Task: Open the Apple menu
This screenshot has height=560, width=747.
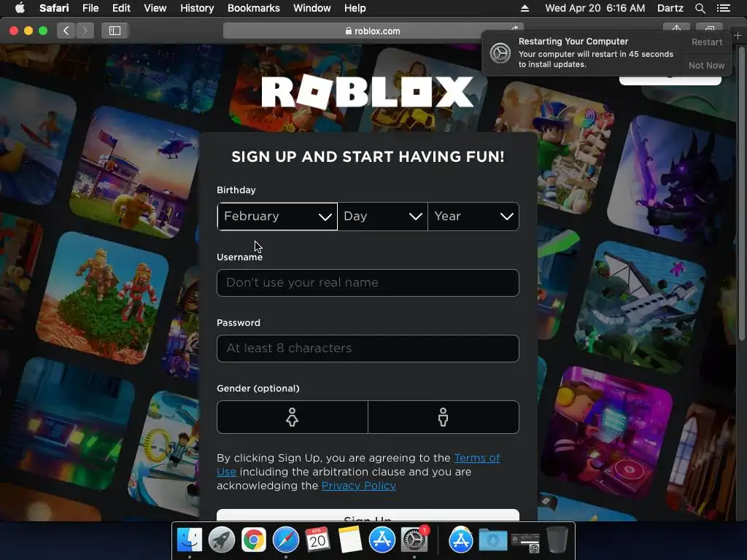Action: 20,8
